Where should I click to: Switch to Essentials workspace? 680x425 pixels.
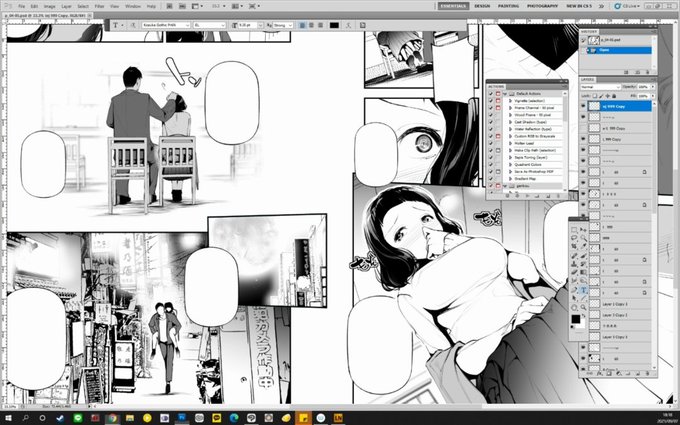pos(453,6)
